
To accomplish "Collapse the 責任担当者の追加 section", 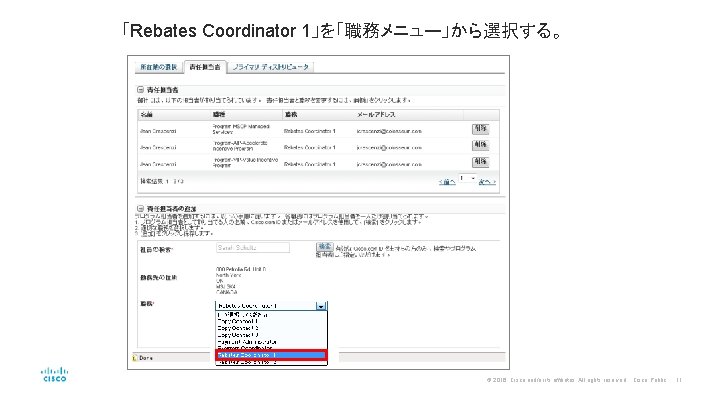I will pos(141,208).
